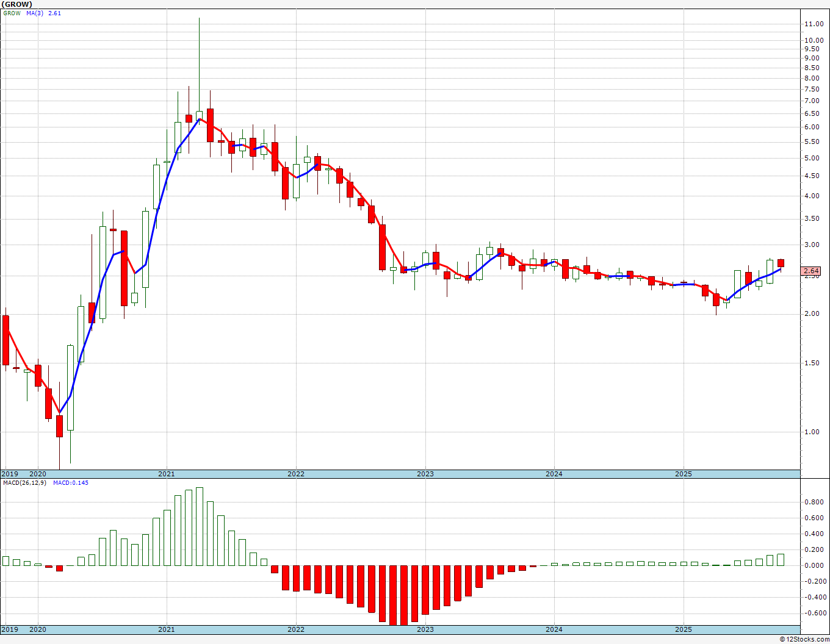830x644 pixels.
Task: Select the 4.50 price axis label
Action: [x=811, y=176]
